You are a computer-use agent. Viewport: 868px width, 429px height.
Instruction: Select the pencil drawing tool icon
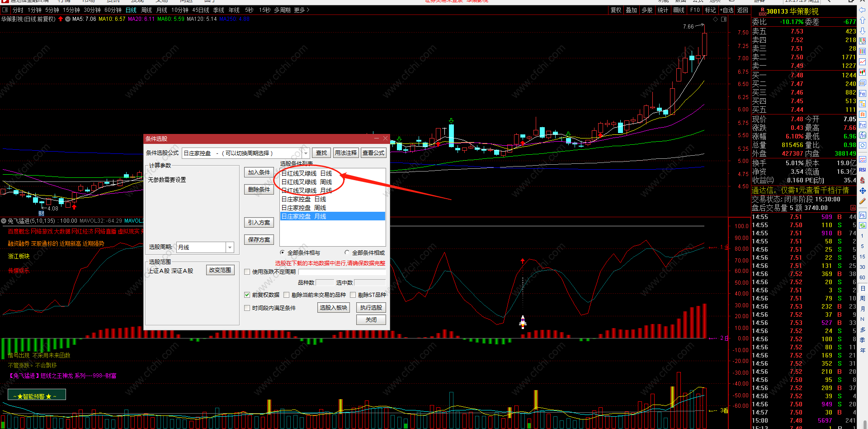coord(863,201)
